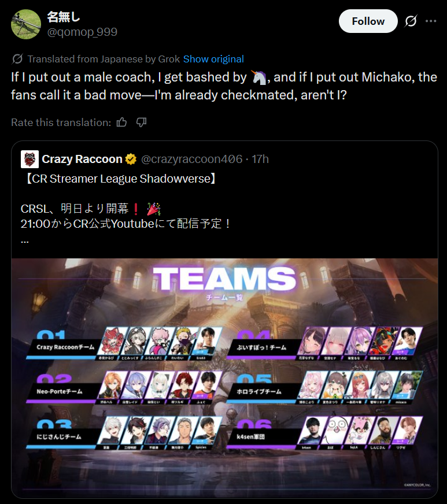
Task: Expand the quoted post's truncated text ellipsis
Action: (25, 240)
